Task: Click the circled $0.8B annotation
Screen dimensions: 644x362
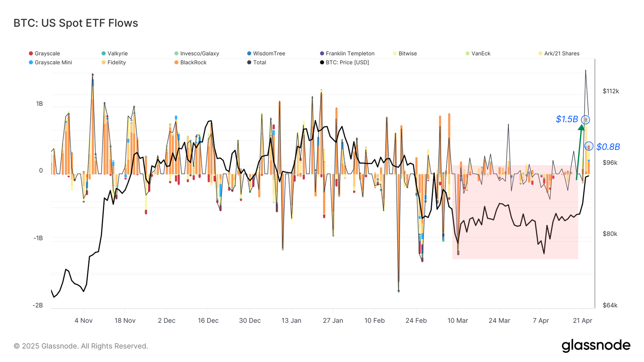Action: (589, 146)
